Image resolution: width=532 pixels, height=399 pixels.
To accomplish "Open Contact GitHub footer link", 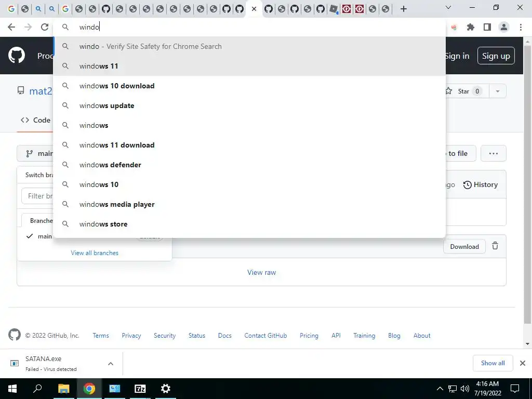I will tap(265, 336).
